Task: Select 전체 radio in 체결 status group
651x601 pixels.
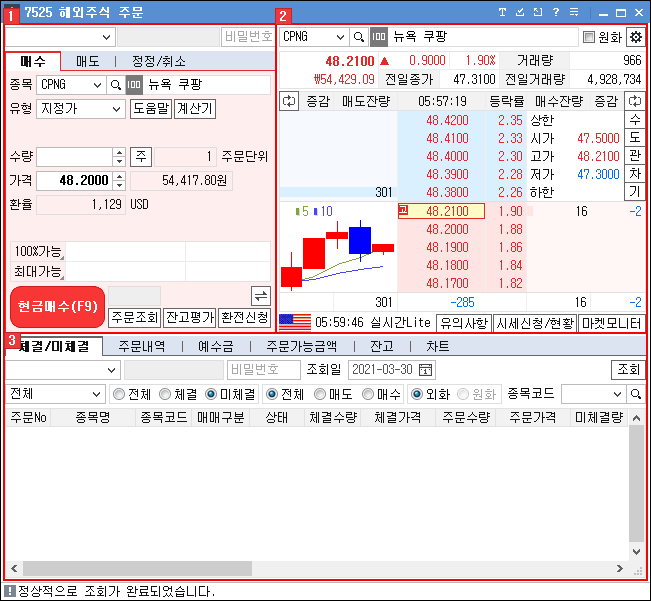Action: (119, 394)
